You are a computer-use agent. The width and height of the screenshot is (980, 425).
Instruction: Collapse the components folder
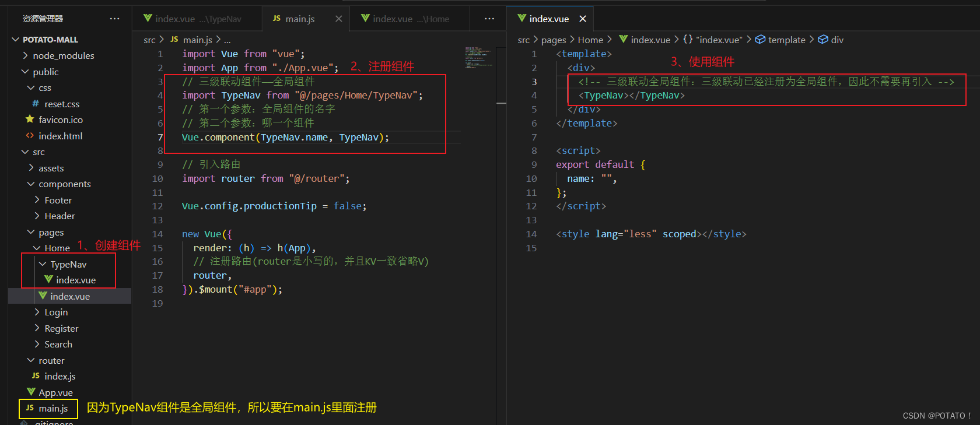point(31,184)
